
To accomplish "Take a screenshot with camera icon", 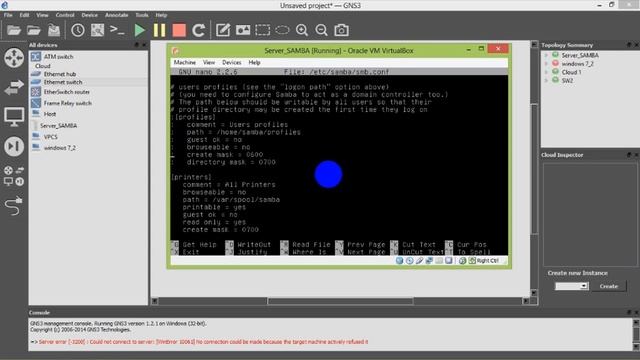I will [341, 30].
